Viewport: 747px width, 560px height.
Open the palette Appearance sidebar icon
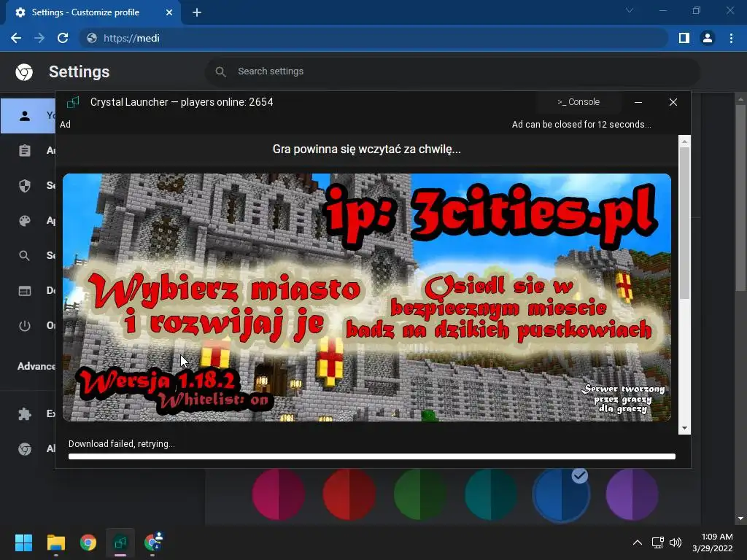25,220
